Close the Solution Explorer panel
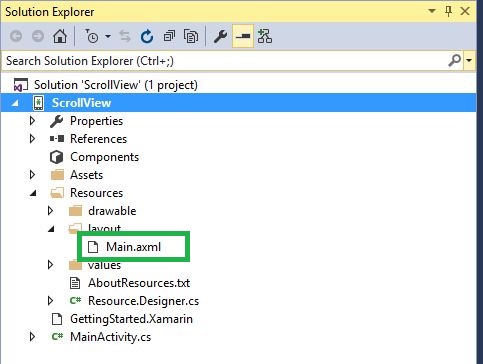483x364 pixels. click(465, 11)
